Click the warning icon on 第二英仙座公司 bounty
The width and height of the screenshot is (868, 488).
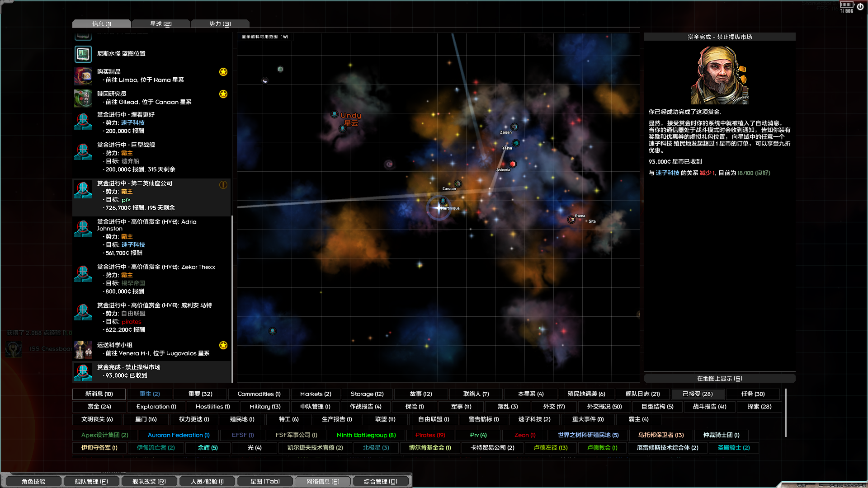point(223,185)
